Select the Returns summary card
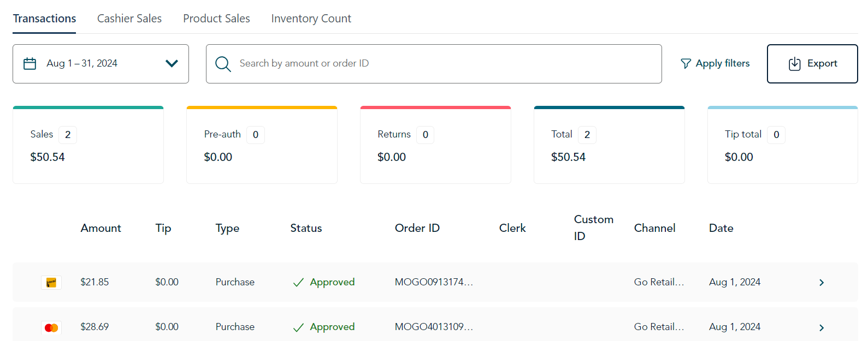This screenshot has height=341, width=868. click(435, 145)
